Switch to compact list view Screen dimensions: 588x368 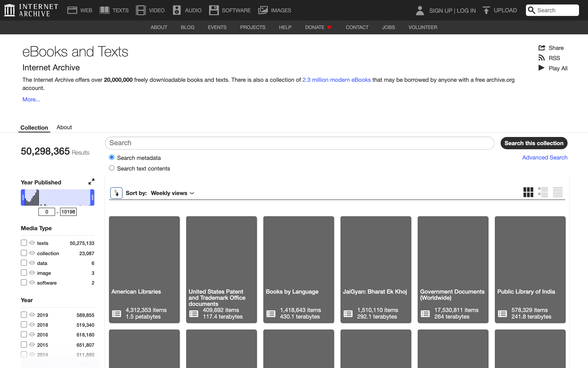tap(558, 192)
